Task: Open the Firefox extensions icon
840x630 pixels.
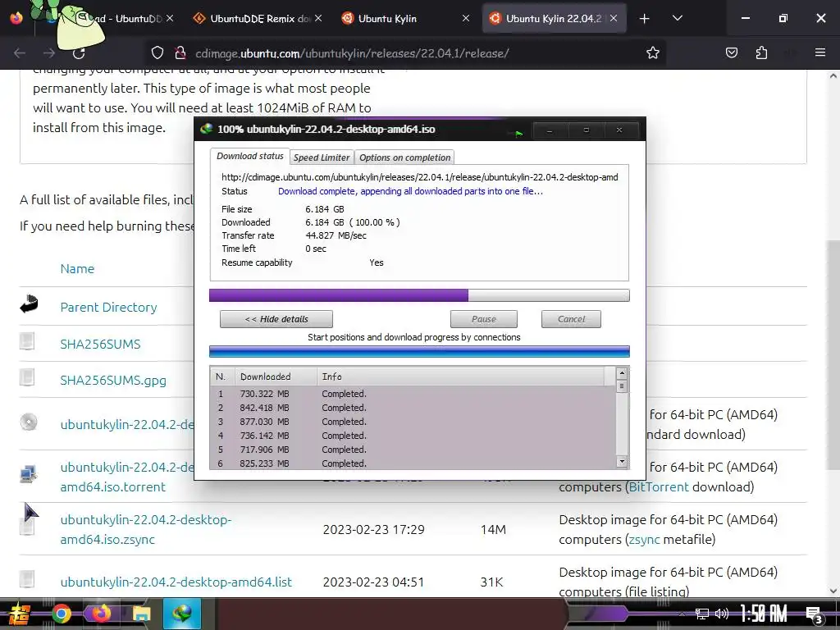Action: (x=761, y=52)
